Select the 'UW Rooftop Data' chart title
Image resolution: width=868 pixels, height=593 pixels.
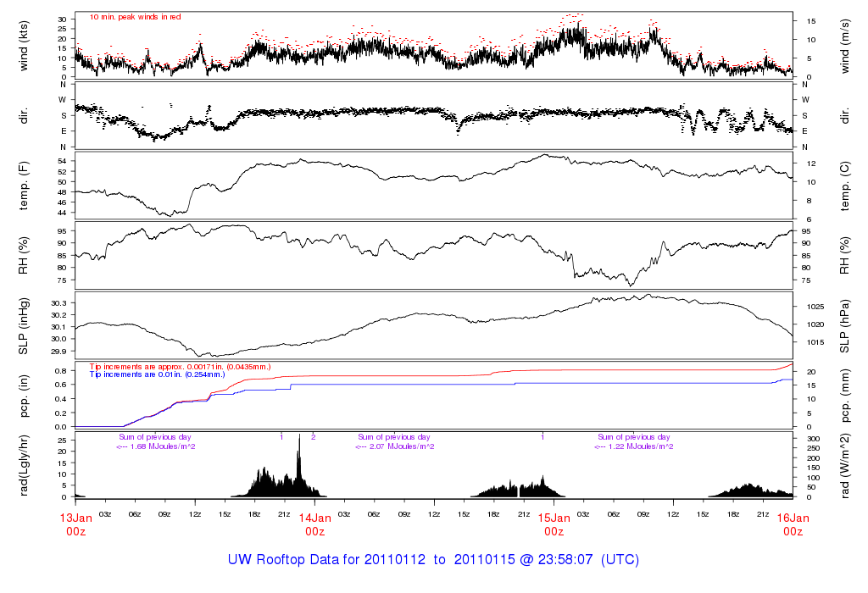[x=433, y=559]
